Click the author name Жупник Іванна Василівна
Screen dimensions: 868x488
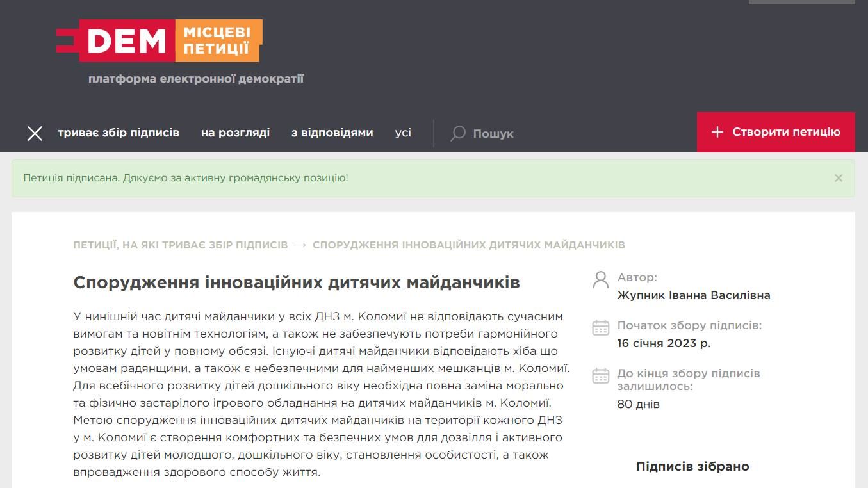(693, 295)
